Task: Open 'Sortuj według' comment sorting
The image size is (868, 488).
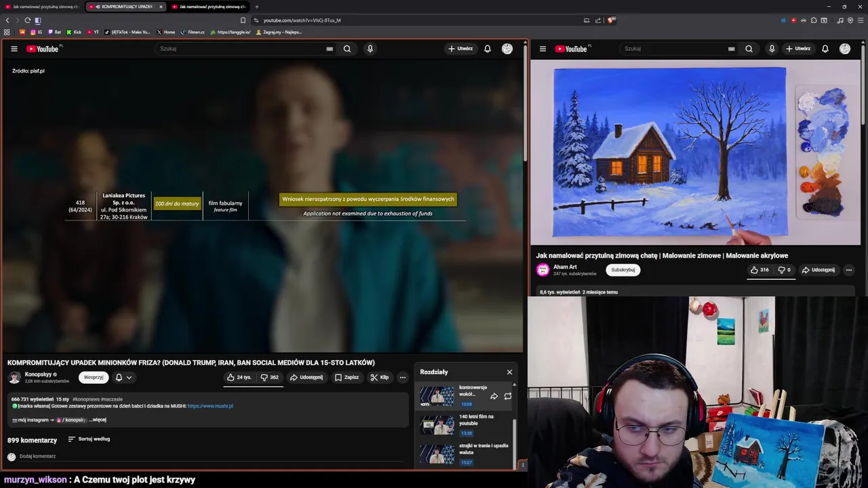Action: [x=89, y=439]
